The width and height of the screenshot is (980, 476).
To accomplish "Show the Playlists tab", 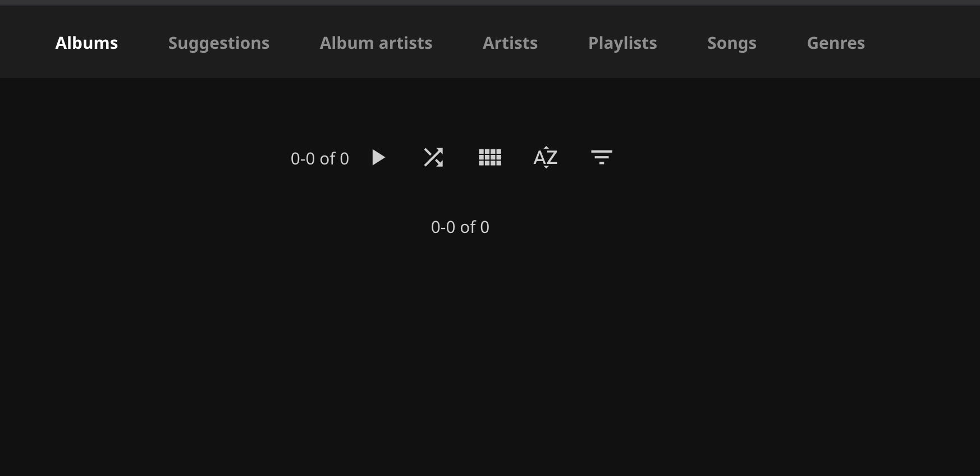I will pyautogui.click(x=622, y=43).
